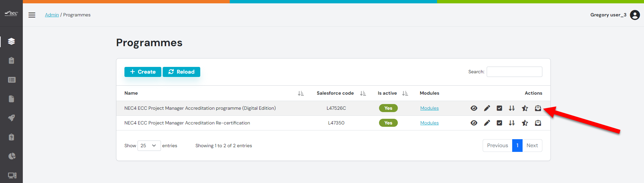This screenshot has height=183, width=644.
Task: Open the Show entries count dropdown
Action: (149, 146)
